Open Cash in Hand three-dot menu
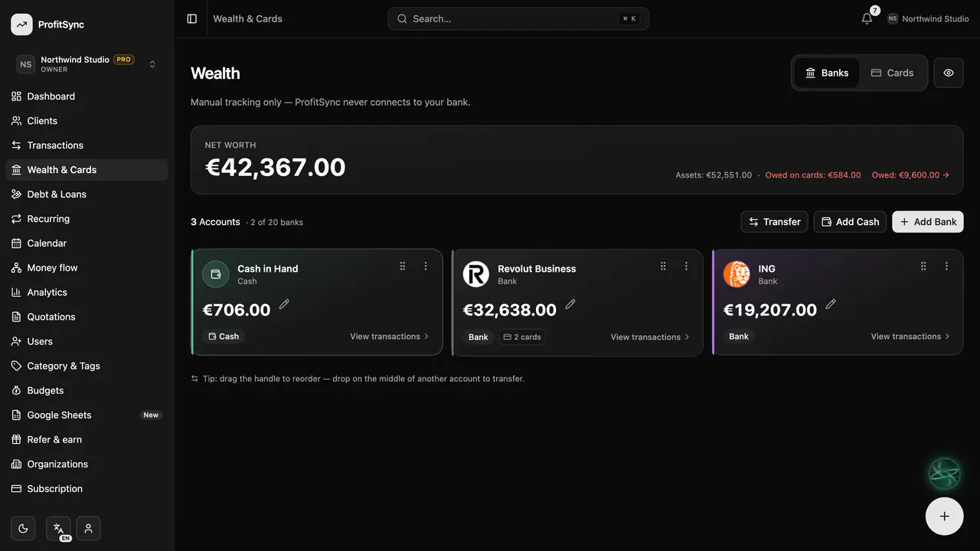The width and height of the screenshot is (980, 551). coord(426,266)
